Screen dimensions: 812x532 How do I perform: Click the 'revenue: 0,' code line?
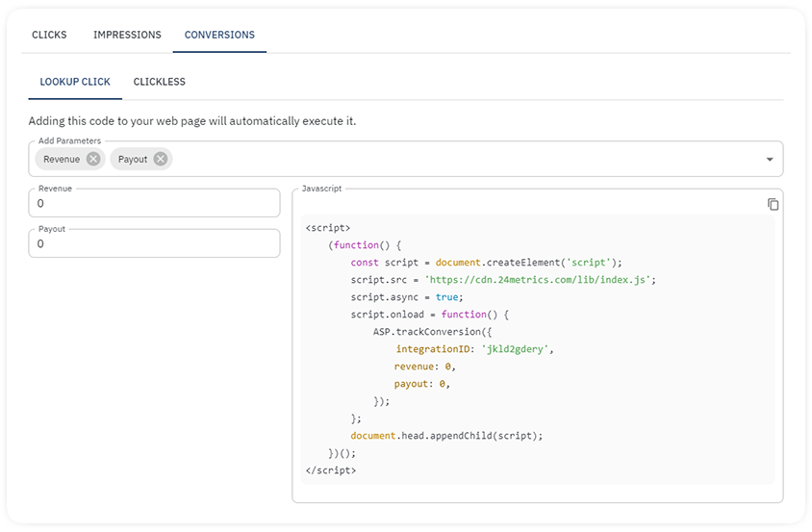click(424, 367)
